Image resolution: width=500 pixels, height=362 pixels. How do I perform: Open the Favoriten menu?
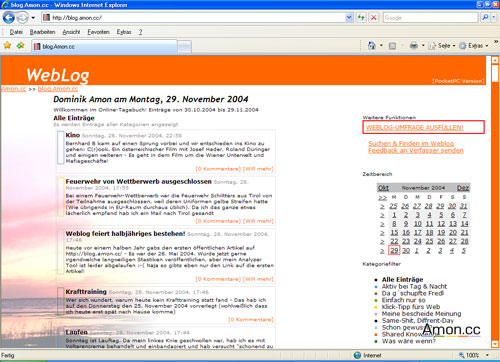click(x=98, y=32)
